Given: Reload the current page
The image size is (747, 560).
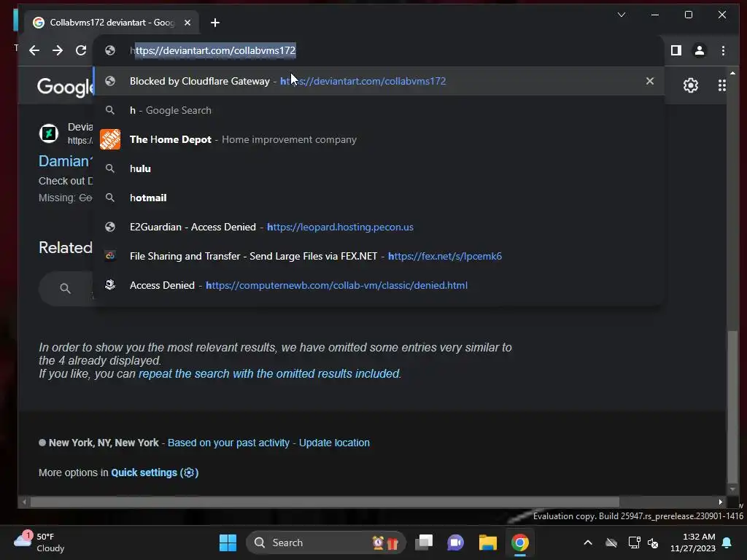Looking at the screenshot, I should click(x=81, y=50).
